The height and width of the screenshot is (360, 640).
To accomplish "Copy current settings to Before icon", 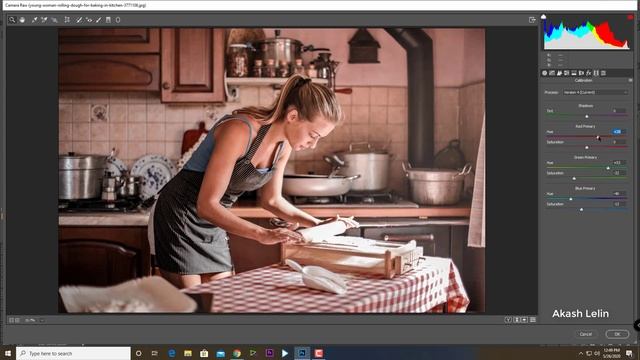I will 524,320.
